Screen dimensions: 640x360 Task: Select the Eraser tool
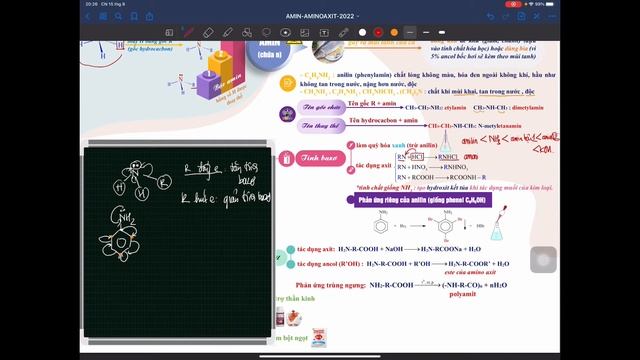[208, 32]
